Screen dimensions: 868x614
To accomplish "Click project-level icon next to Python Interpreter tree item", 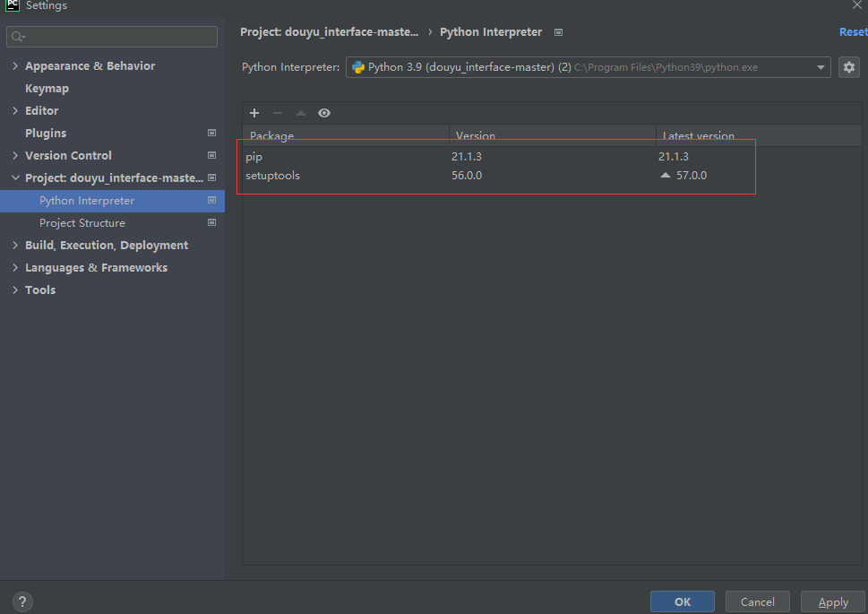I will tap(211, 200).
